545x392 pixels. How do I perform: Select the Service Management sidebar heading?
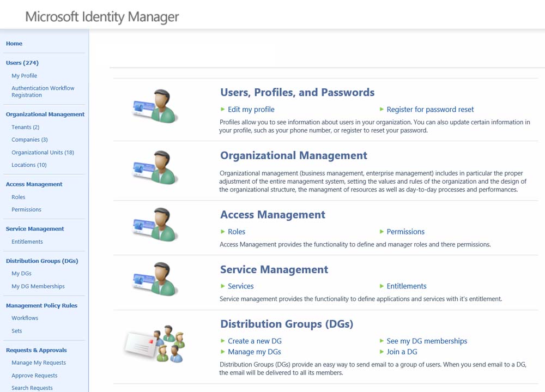[35, 229]
